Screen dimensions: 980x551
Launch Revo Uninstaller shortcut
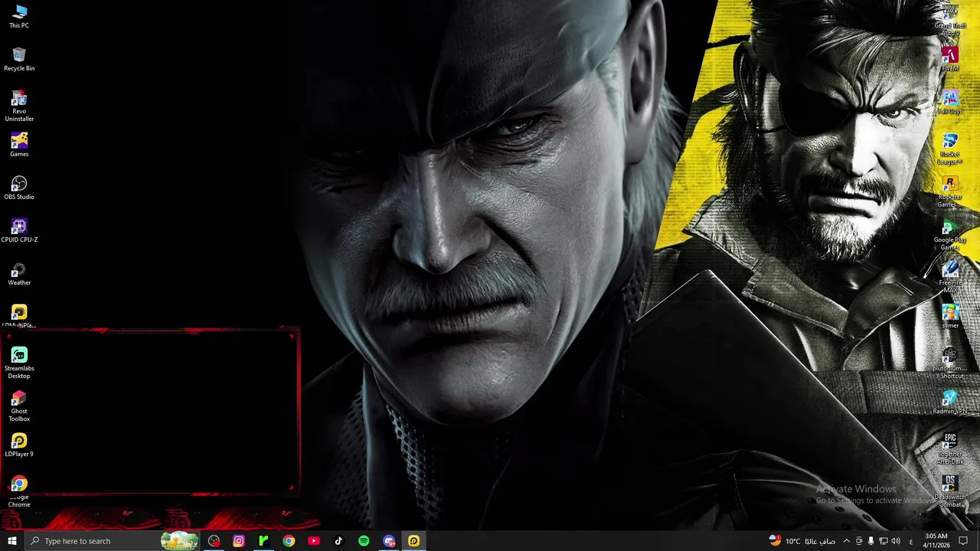coord(19,107)
